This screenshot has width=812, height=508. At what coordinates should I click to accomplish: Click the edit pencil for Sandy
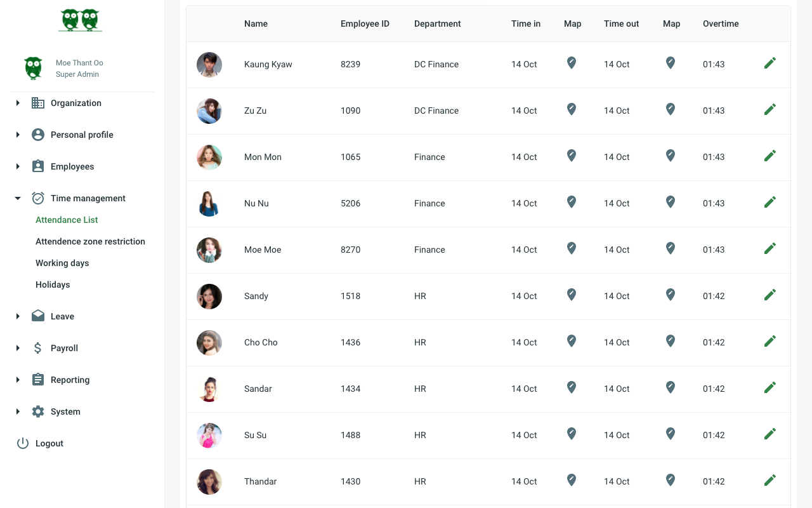(x=769, y=295)
